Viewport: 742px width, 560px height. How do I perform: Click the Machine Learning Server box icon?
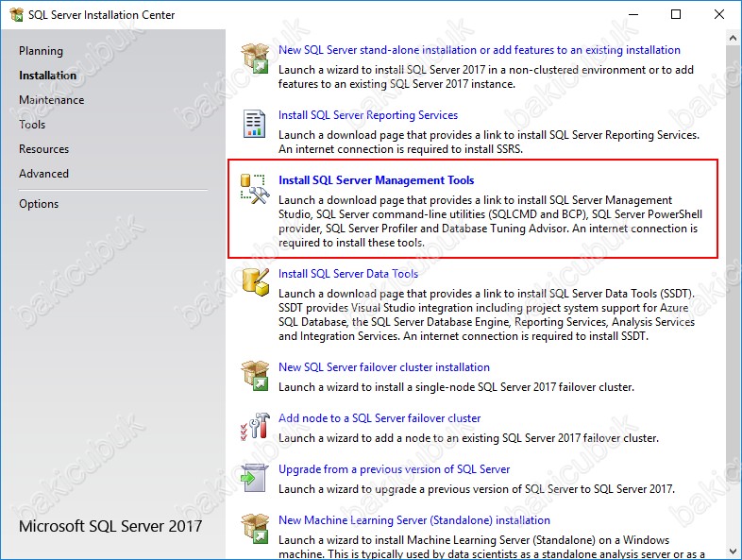click(255, 528)
